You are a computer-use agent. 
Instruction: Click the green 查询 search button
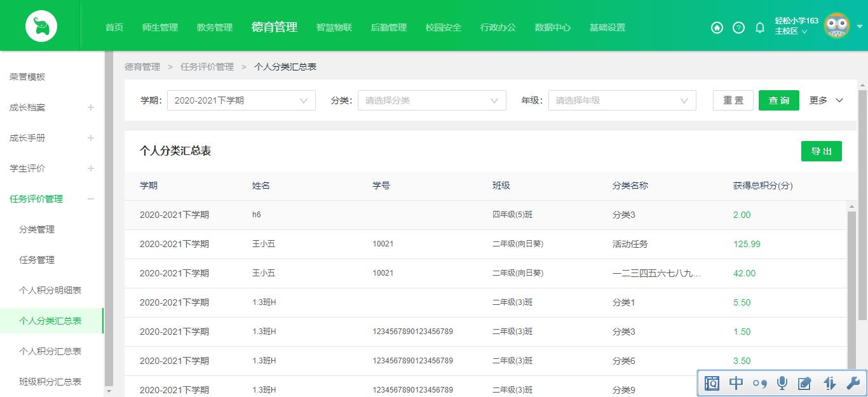click(778, 100)
